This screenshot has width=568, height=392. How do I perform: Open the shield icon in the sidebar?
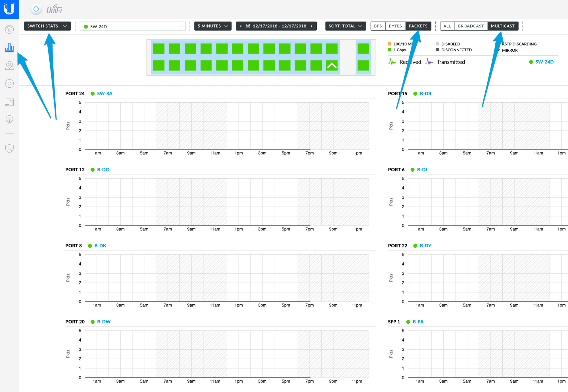[x=9, y=148]
